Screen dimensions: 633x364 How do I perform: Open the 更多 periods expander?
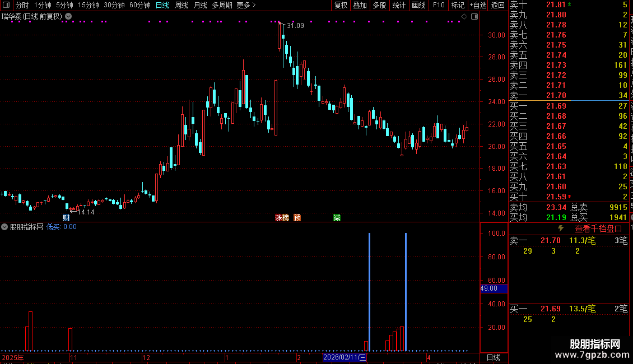pos(246,5)
